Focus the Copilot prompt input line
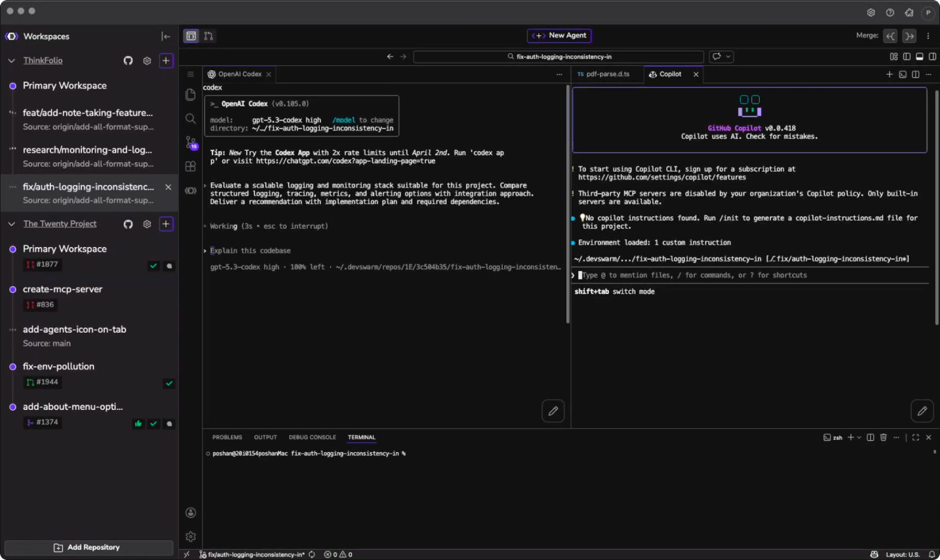The image size is (940, 560). coord(750,275)
